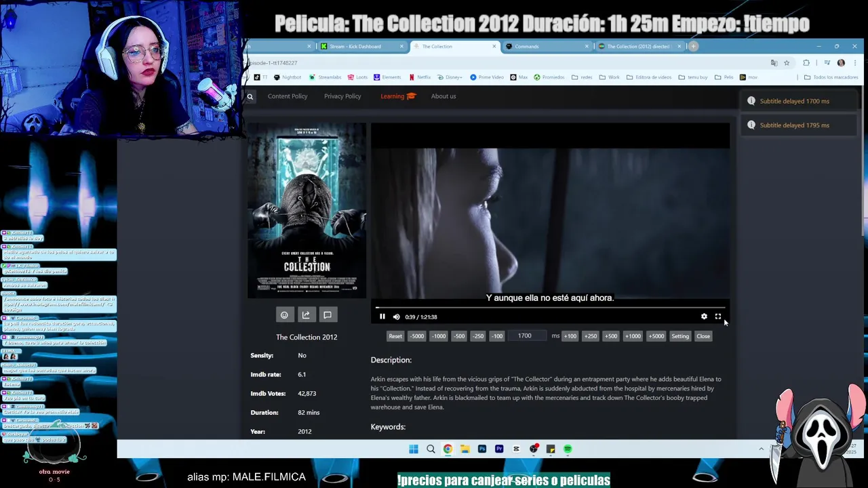Open the Elements bookmark
The image size is (868, 488).
[x=387, y=77]
